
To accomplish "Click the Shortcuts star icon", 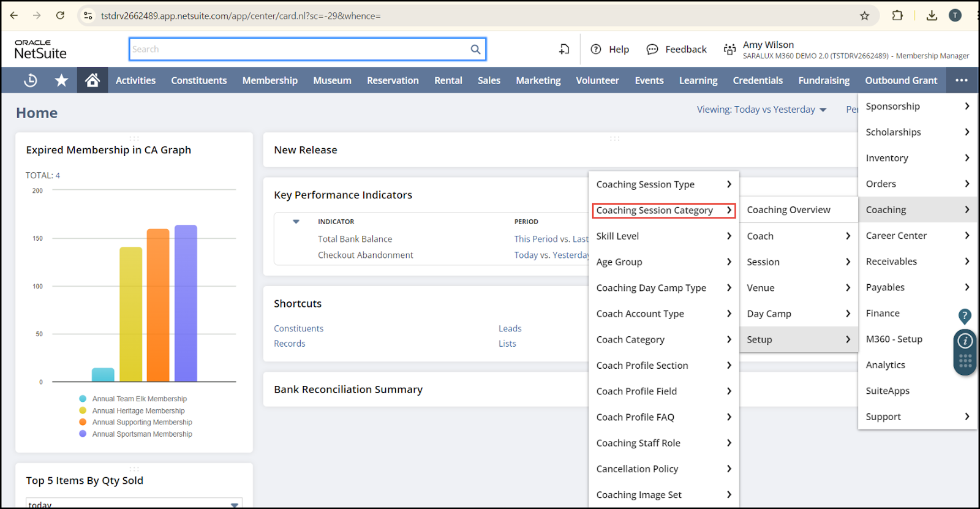I will [61, 80].
